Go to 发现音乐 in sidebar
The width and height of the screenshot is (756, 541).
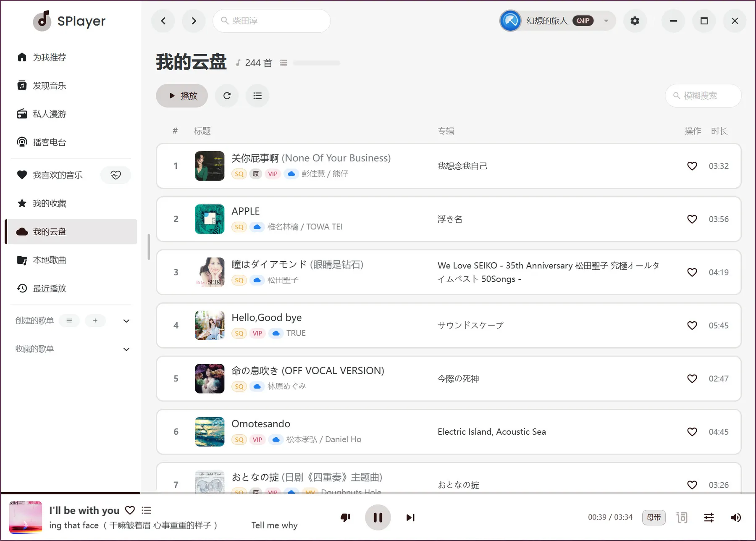tap(50, 86)
